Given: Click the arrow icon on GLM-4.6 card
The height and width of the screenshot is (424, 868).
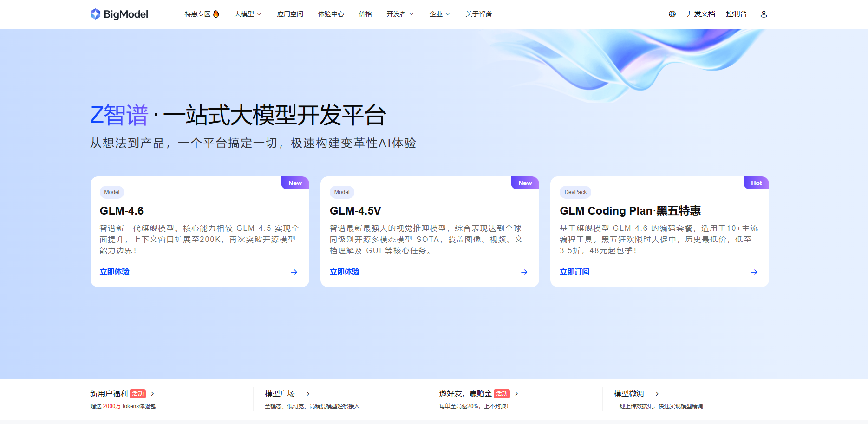Looking at the screenshot, I should [294, 272].
